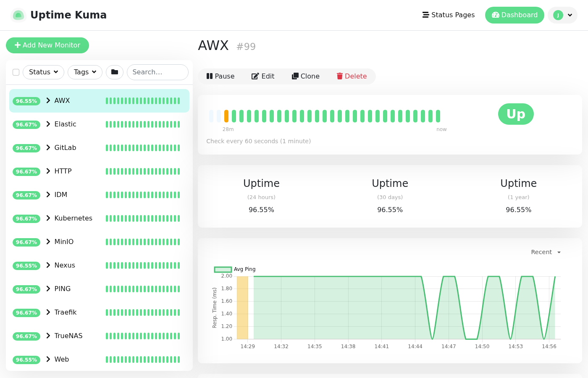This screenshot has width=588, height=378.
Task: Click the orange pending heartbeat beat
Action: [x=226, y=116]
